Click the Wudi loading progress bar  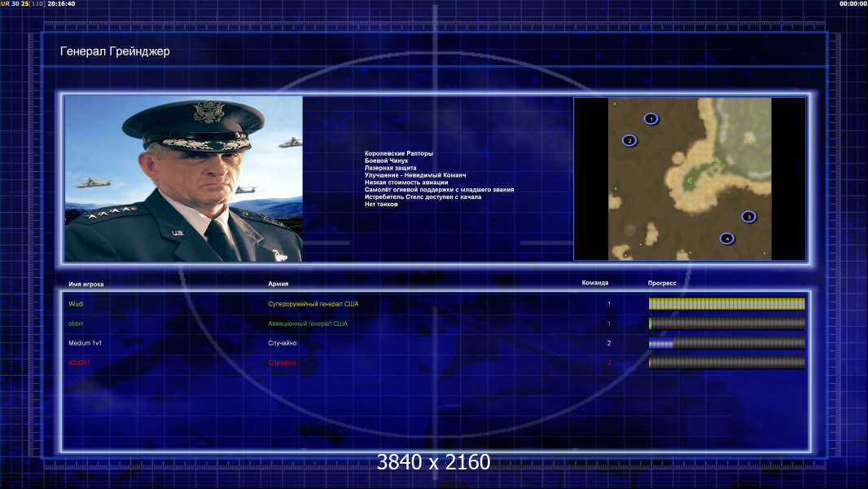pos(726,303)
